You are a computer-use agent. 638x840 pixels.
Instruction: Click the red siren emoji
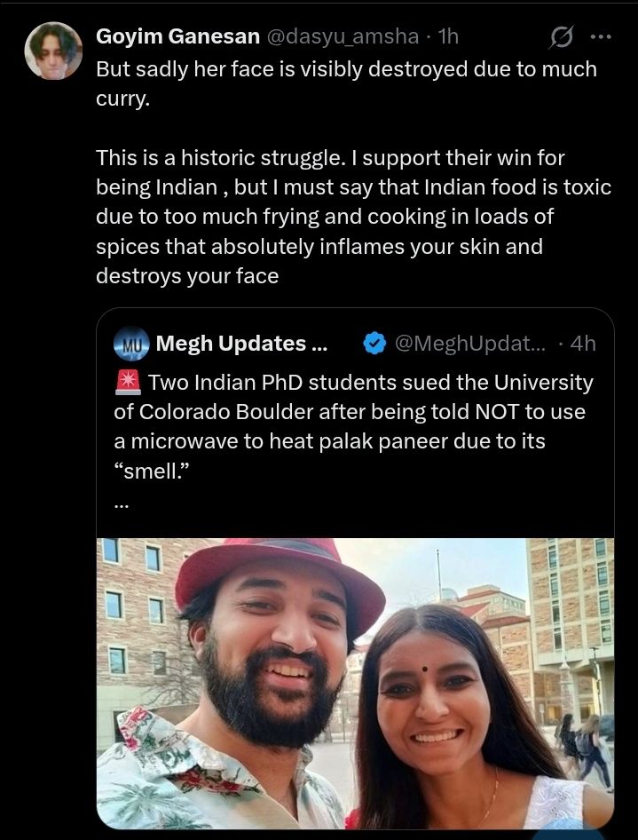click(x=128, y=384)
